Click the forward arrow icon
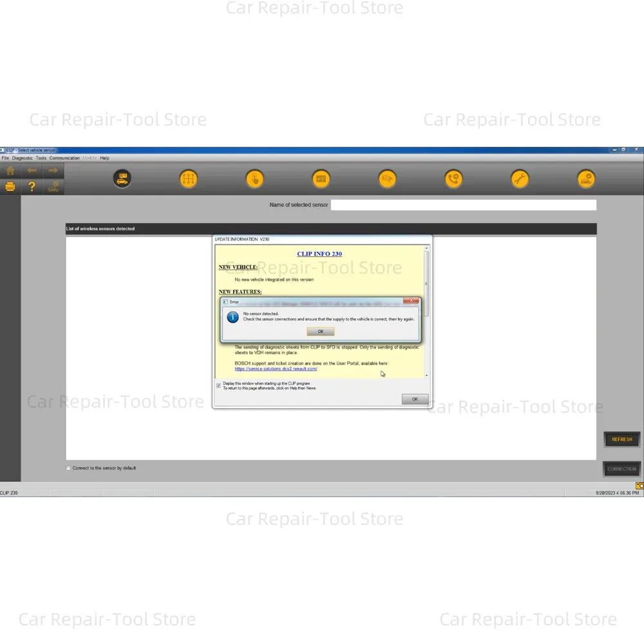The image size is (644, 644). point(53,171)
